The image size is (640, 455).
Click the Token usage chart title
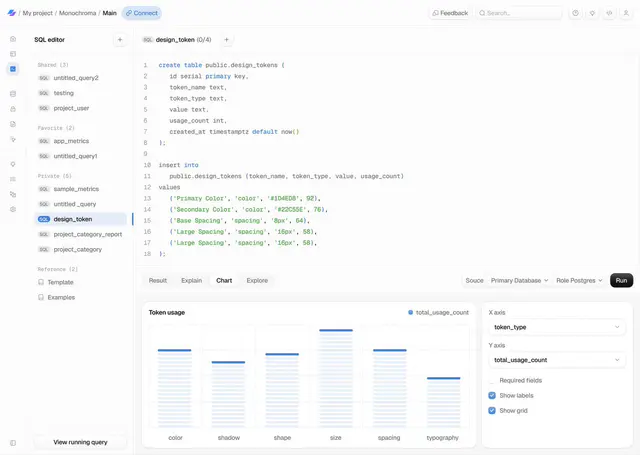(167, 313)
